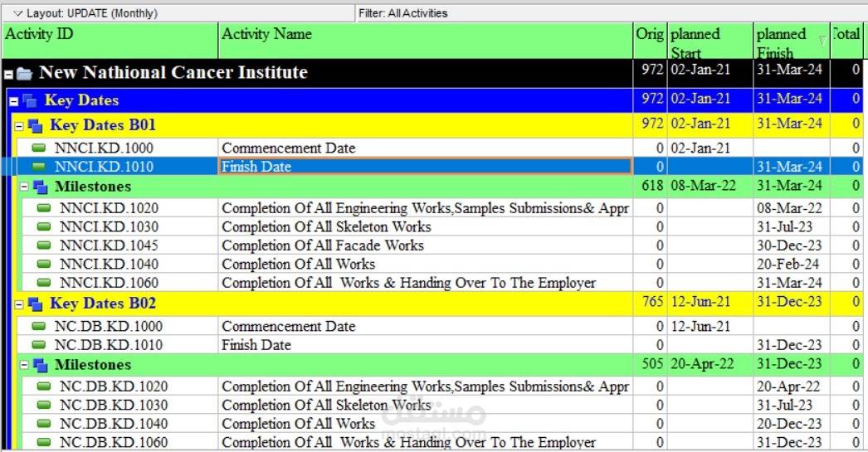The image size is (868, 452).
Task: Click activity icon for NNCI.KD.1045
Action: [44, 245]
